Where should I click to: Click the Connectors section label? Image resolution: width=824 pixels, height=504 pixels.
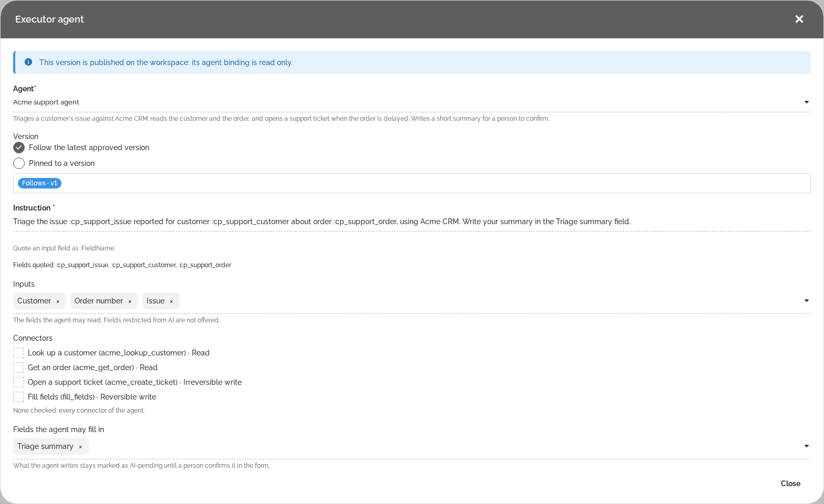coord(33,338)
